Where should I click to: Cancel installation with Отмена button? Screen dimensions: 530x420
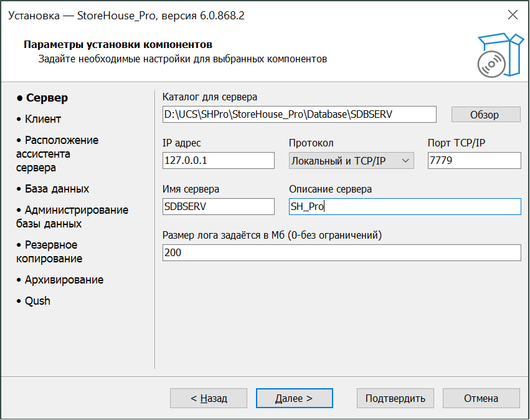pyautogui.click(x=481, y=398)
